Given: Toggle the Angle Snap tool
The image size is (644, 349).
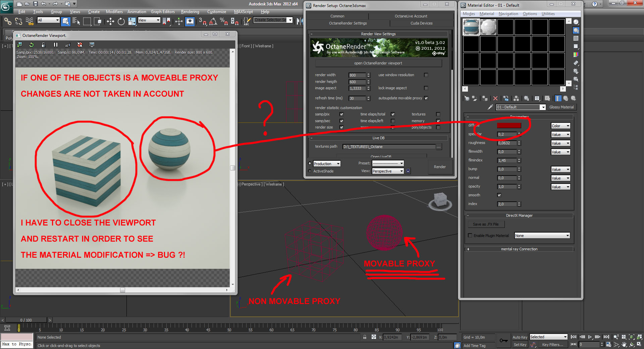Looking at the screenshot, I should 213,21.
